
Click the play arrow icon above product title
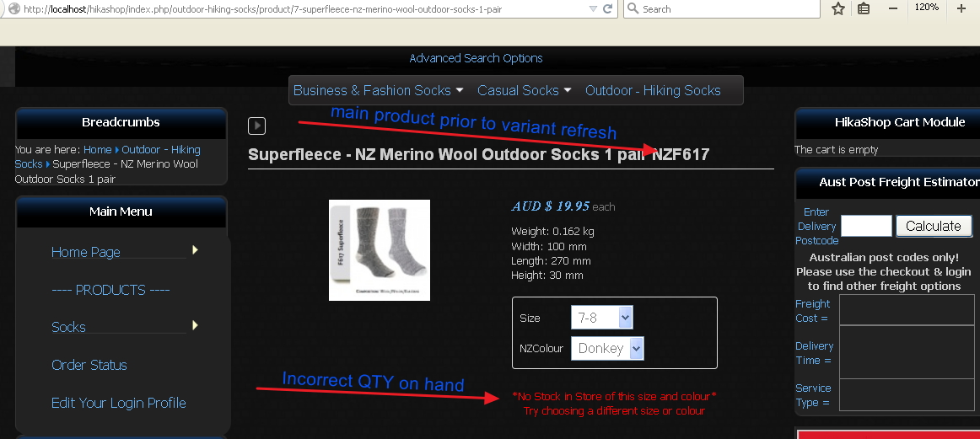click(x=257, y=126)
